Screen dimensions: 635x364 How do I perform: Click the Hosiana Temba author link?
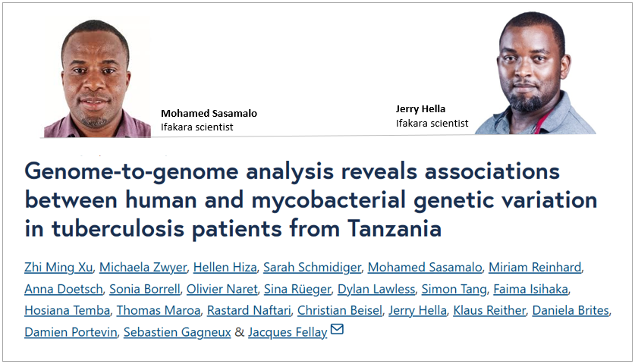pyautogui.click(x=66, y=311)
